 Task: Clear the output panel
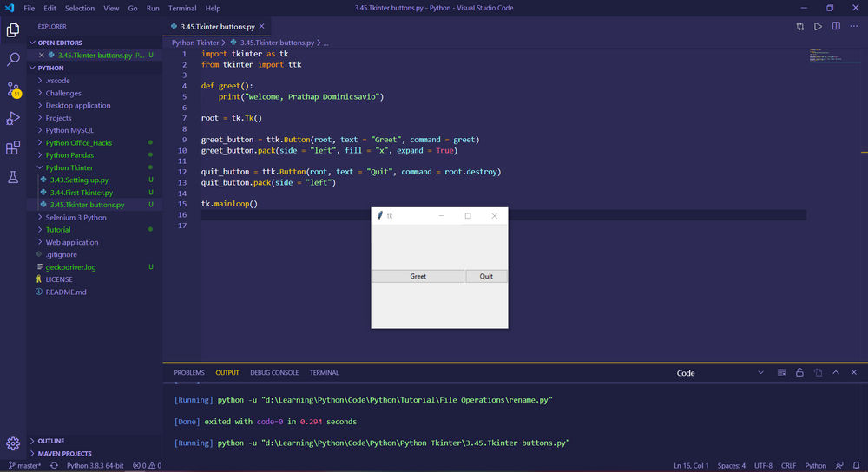(x=781, y=372)
